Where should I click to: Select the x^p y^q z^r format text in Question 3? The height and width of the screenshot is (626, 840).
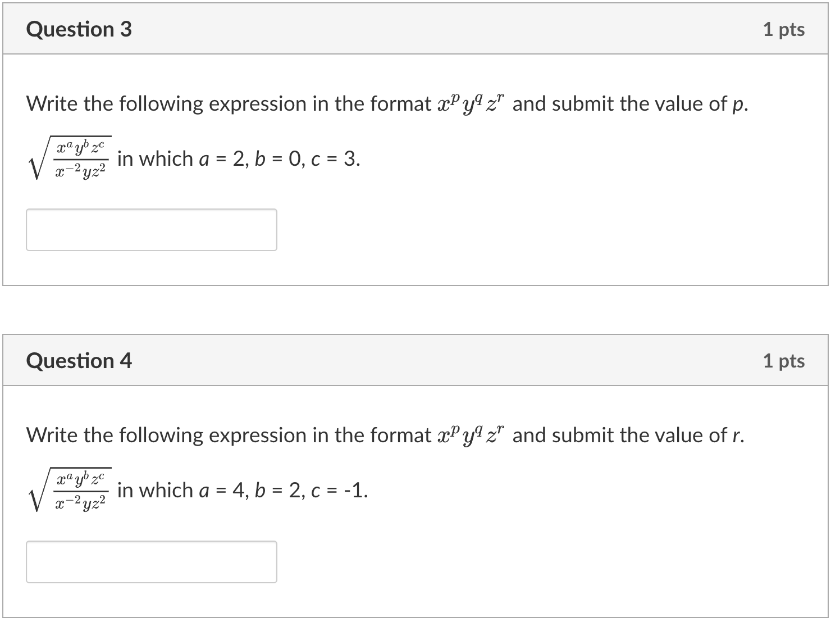click(x=471, y=102)
